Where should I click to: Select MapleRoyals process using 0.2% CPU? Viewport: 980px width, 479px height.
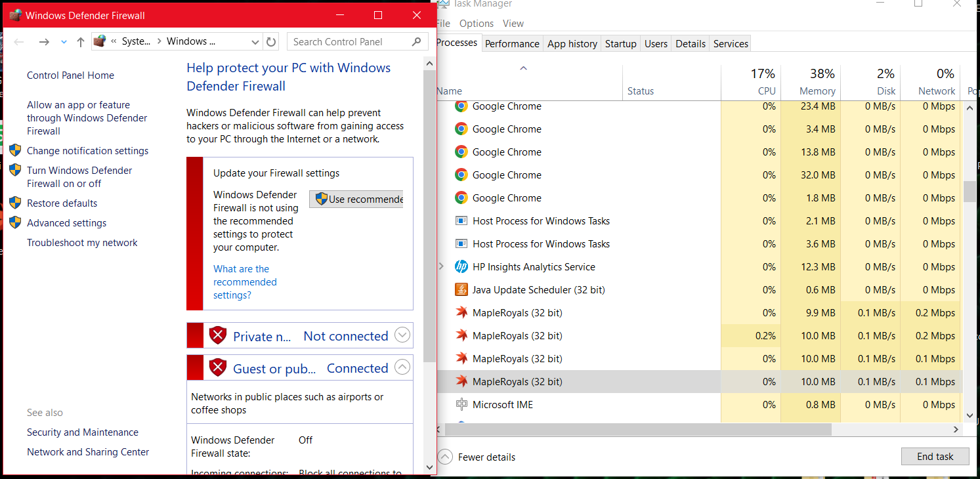(699, 336)
